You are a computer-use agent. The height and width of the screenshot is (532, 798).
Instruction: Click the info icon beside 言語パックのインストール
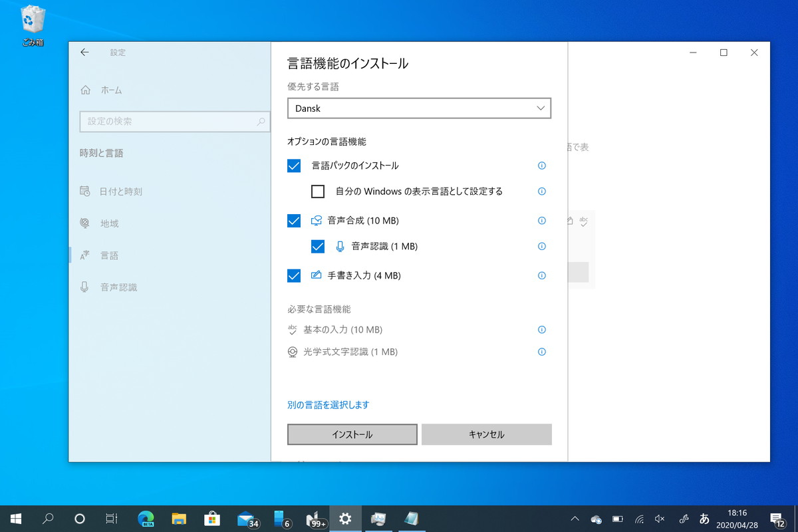point(542,166)
